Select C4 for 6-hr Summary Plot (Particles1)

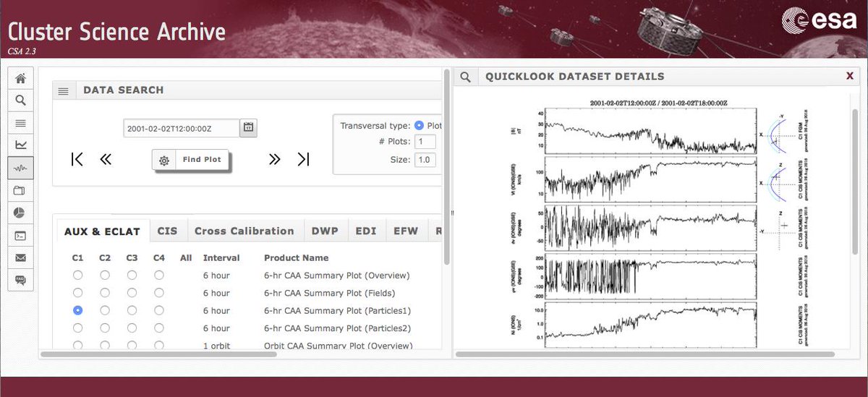159,310
